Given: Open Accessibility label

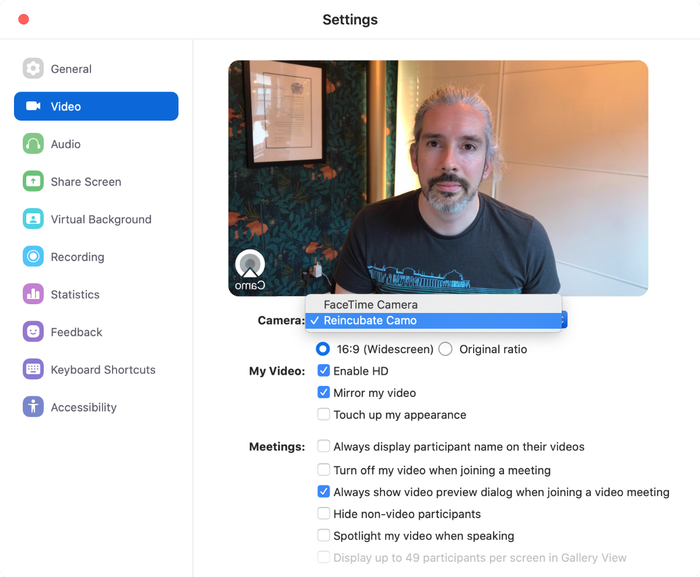Looking at the screenshot, I should [x=83, y=407].
